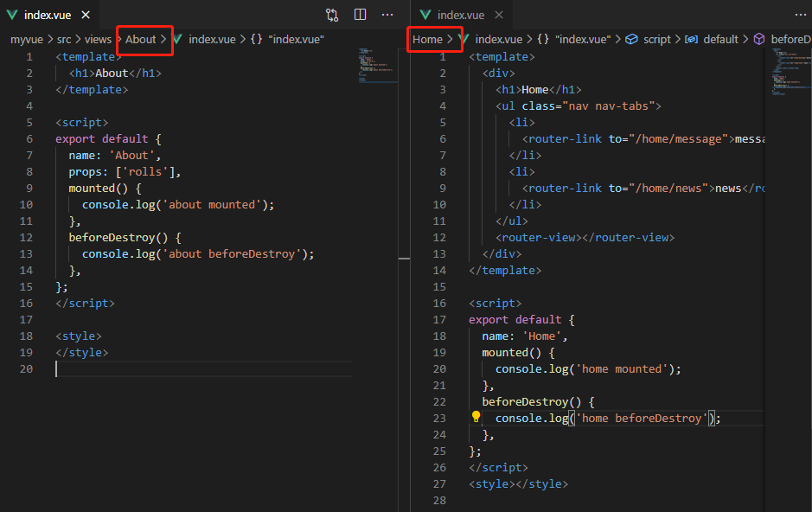The image size is (812, 512).
Task: Click the 'home mounted' string
Action: [x=622, y=368]
